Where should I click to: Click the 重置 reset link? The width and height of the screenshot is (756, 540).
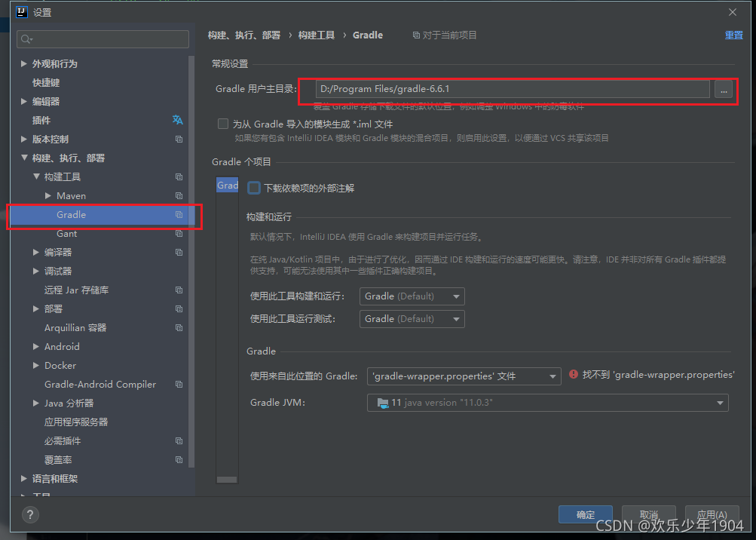click(x=734, y=35)
